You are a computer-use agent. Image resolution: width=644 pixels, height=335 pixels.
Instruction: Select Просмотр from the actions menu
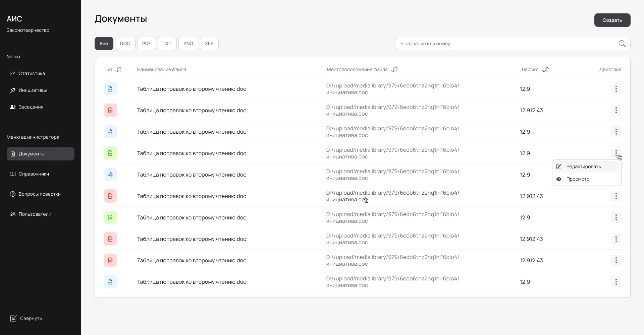click(578, 179)
